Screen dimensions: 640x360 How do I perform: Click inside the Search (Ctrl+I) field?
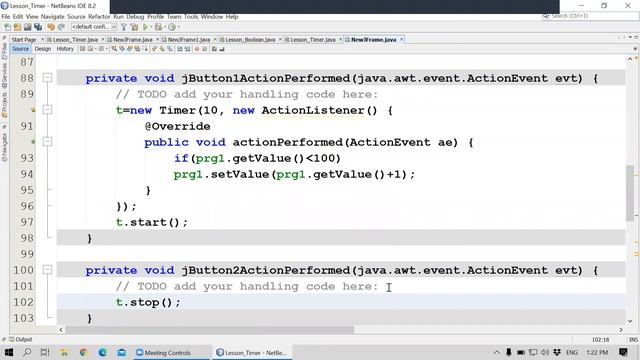coord(590,16)
